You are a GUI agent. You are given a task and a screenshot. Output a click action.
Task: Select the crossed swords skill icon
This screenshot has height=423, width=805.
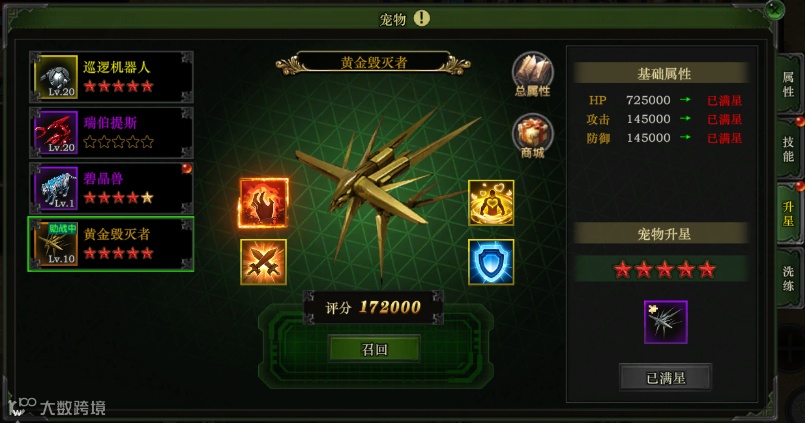263,262
